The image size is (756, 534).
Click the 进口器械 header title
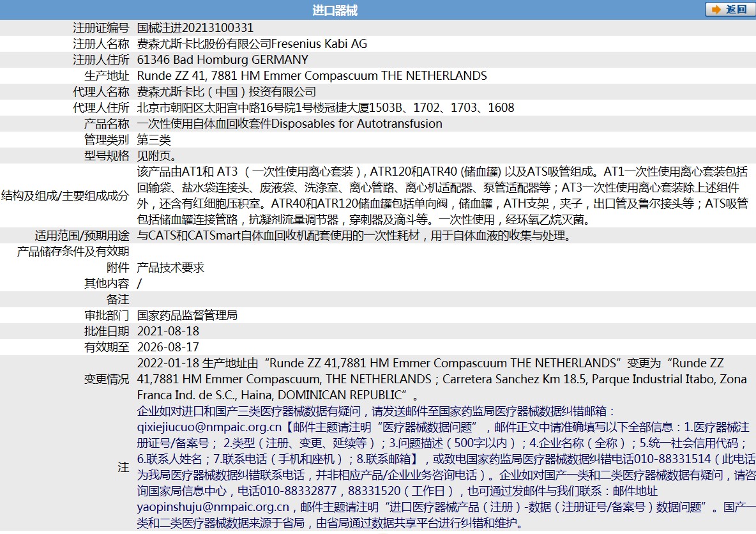pyautogui.click(x=335, y=10)
